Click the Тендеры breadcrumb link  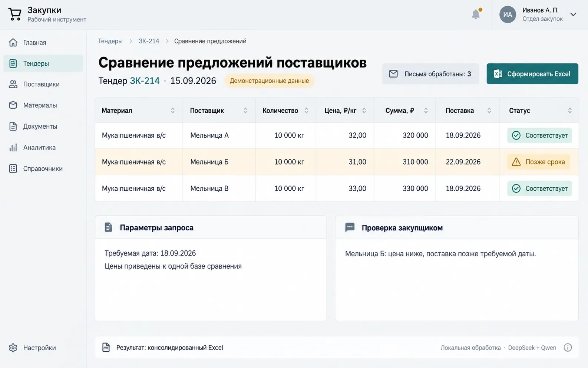tap(110, 41)
